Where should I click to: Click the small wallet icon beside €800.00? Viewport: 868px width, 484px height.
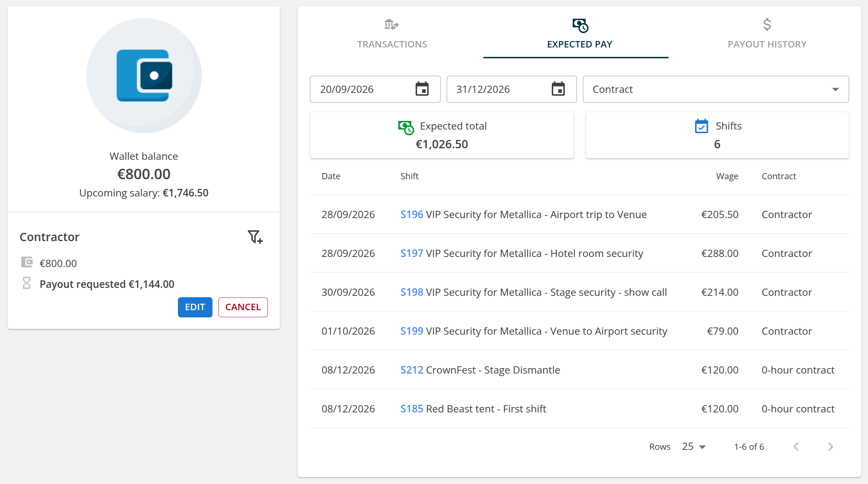tap(27, 262)
